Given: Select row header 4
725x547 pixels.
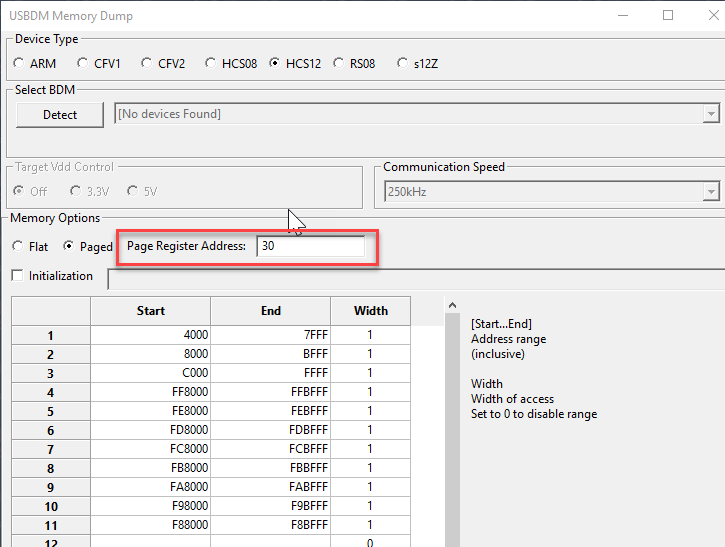Looking at the screenshot, I should point(51,392).
